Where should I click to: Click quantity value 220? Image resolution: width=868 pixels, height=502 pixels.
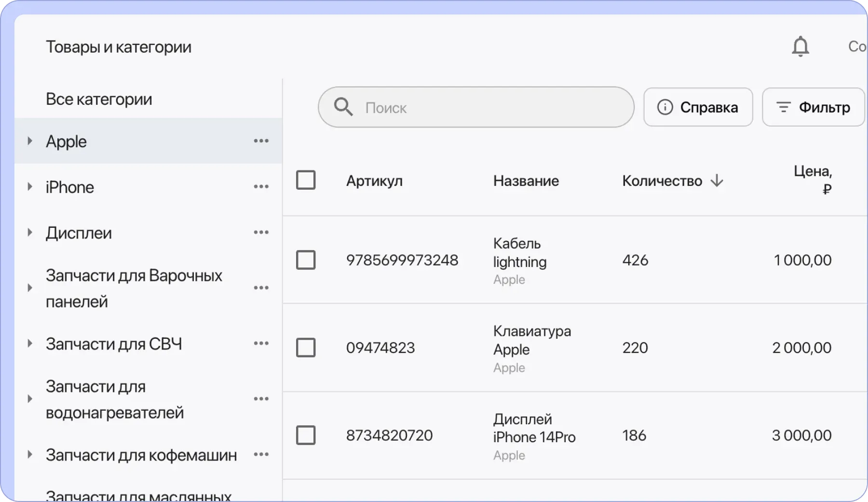coord(635,348)
